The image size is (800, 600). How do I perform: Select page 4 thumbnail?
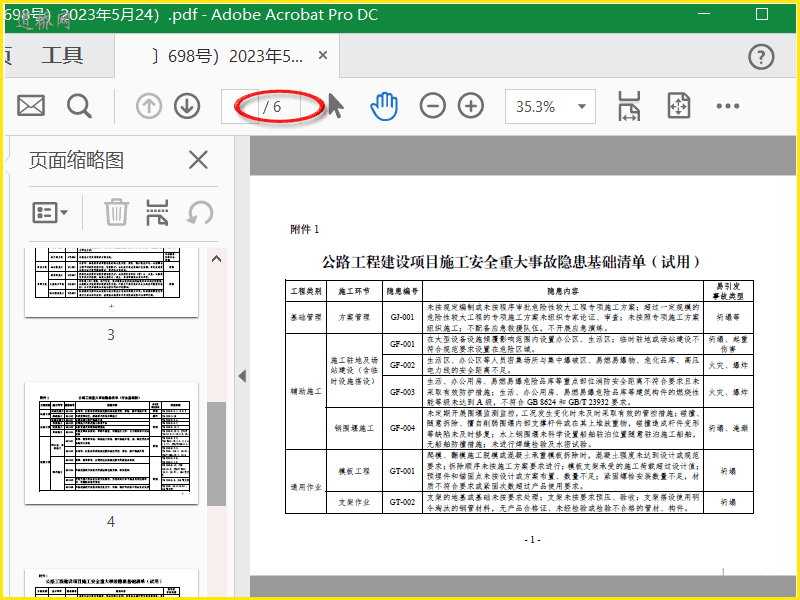point(111,443)
